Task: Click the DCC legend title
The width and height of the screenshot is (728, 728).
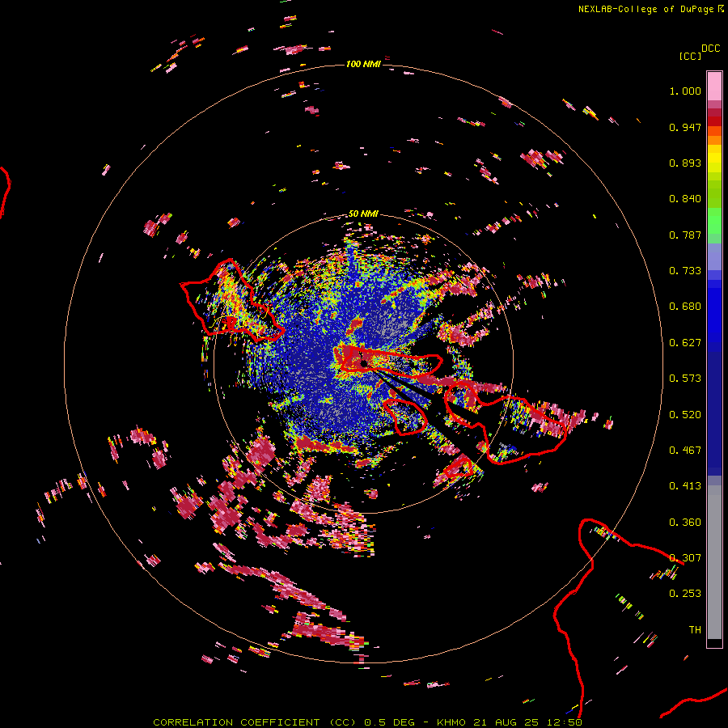Action: click(x=710, y=49)
